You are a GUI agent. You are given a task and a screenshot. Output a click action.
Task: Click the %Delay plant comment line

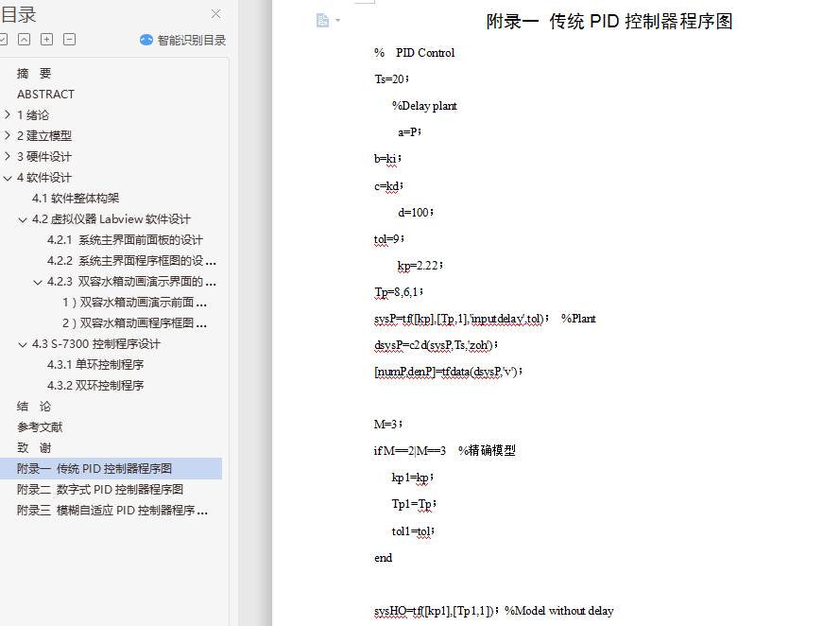(424, 106)
